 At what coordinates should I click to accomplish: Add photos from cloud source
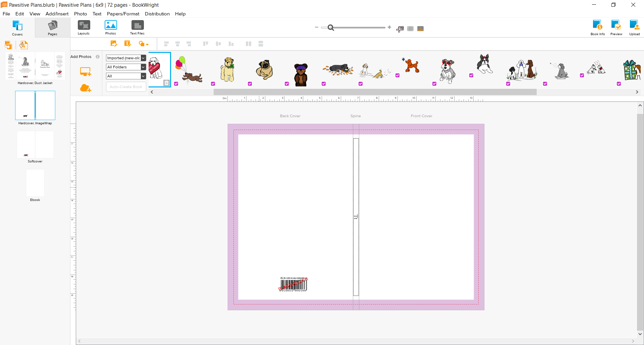pos(86,88)
